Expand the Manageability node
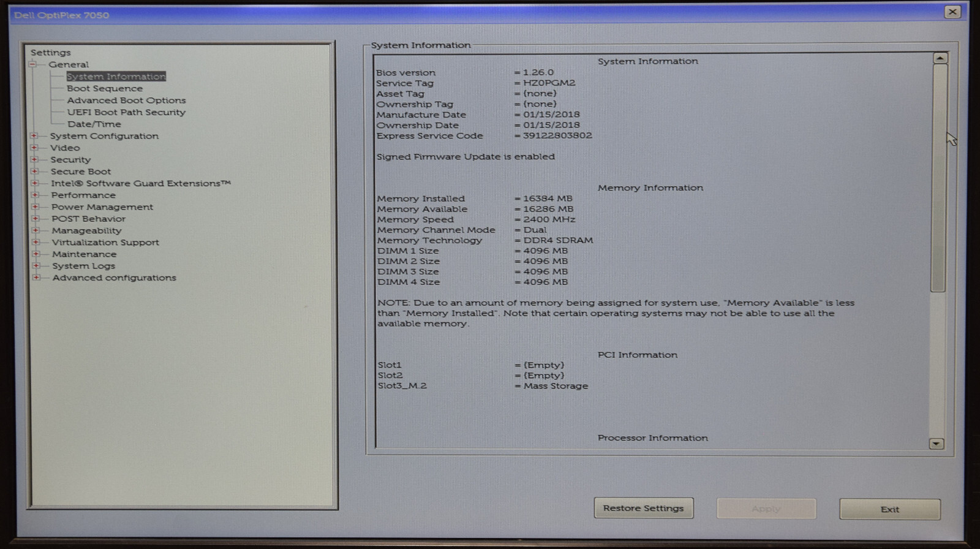Screen dimensions: 980x549 (x=36, y=230)
